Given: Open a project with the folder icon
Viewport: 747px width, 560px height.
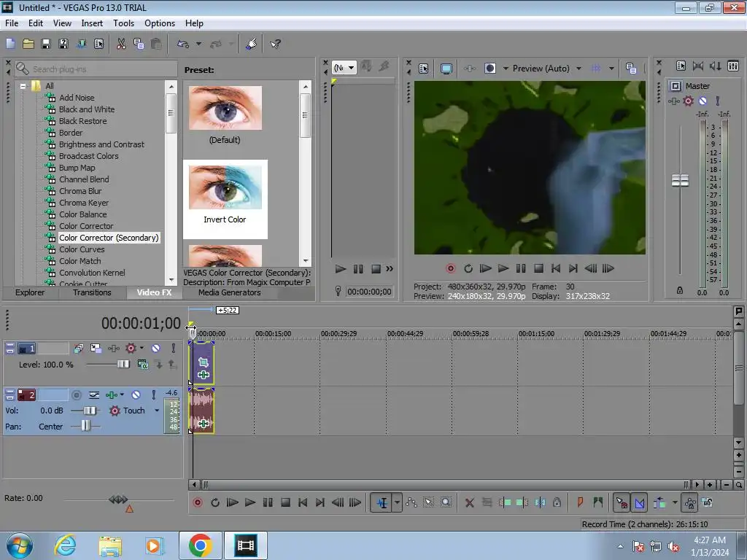Looking at the screenshot, I should point(28,44).
